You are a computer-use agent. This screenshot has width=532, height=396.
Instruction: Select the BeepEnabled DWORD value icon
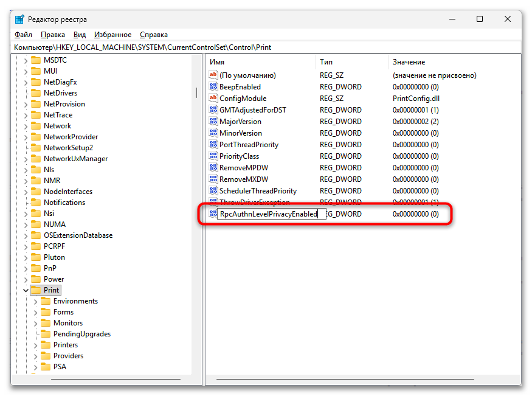[213, 86]
